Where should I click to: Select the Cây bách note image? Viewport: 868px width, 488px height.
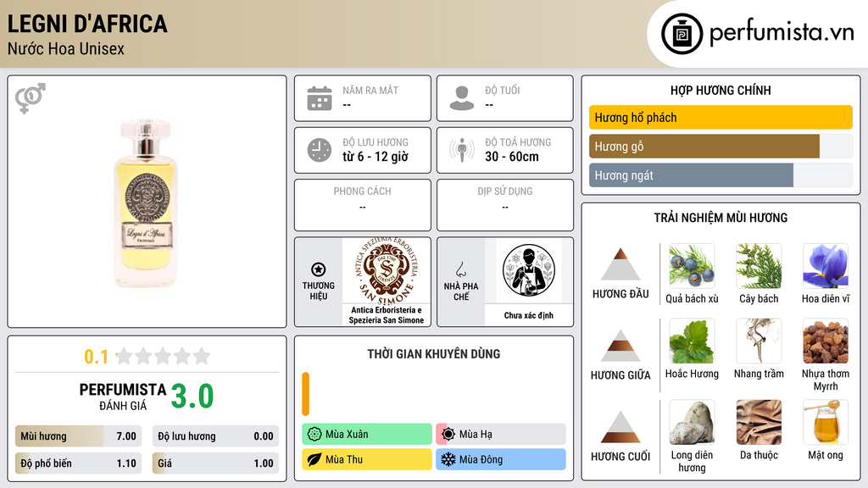[759, 266]
